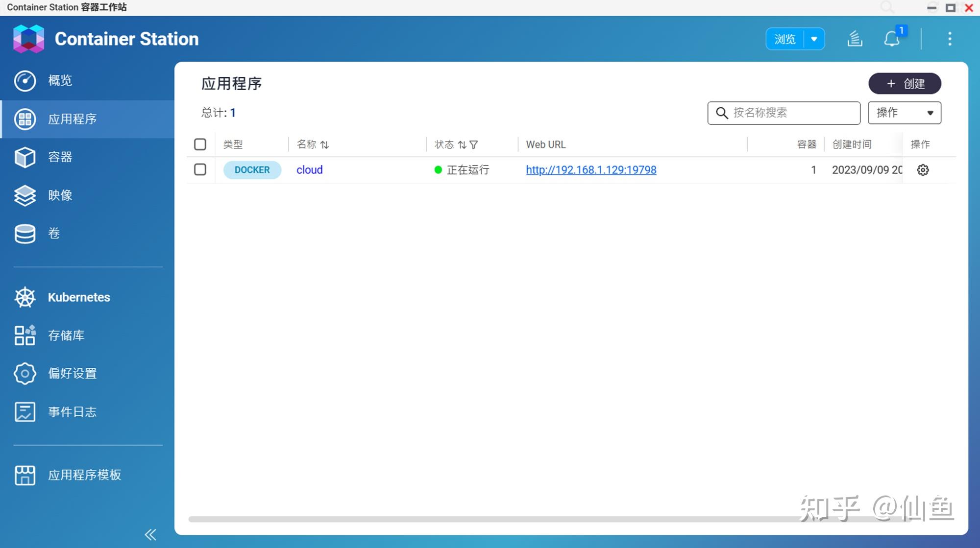Image resolution: width=980 pixels, height=548 pixels.
Task: Open the 应用程序模板 app templates
Action: pos(85,475)
